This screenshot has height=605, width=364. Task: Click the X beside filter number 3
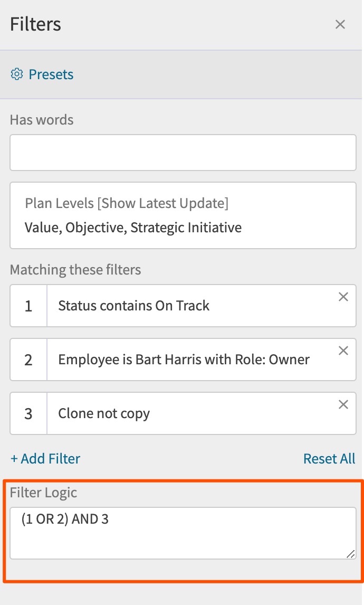(343, 404)
